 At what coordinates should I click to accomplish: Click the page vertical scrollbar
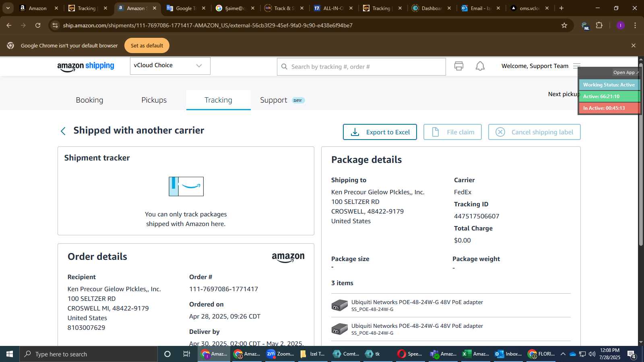point(641,154)
